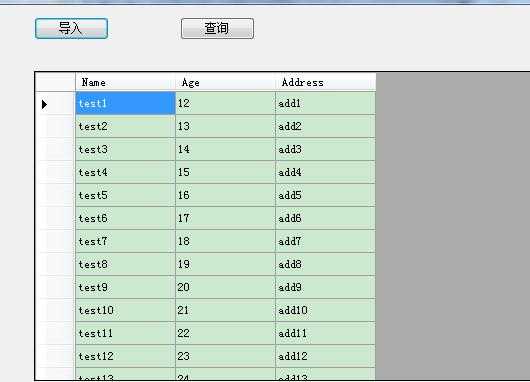Select the test5 name cell
530x382 pixels.
coord(125,195)
